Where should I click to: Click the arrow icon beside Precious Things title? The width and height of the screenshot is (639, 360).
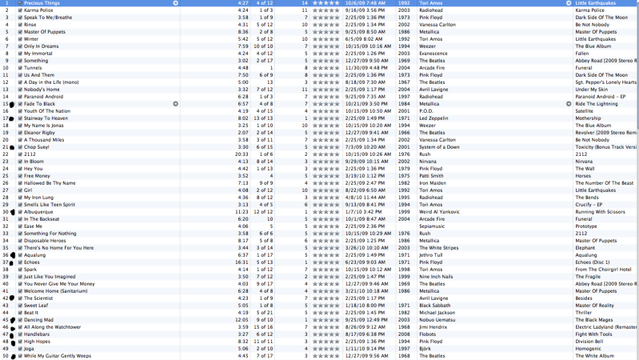click(176, 3)
